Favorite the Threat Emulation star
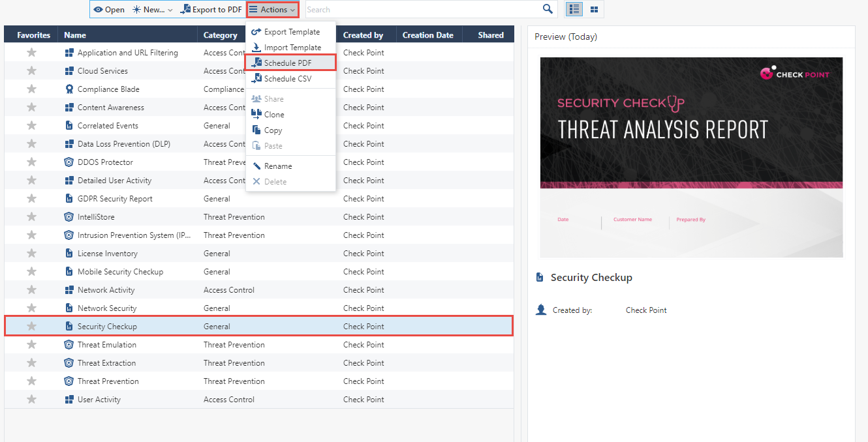This screenshot has height=442, width=868. pyautogui.click(x=31, y=344)
